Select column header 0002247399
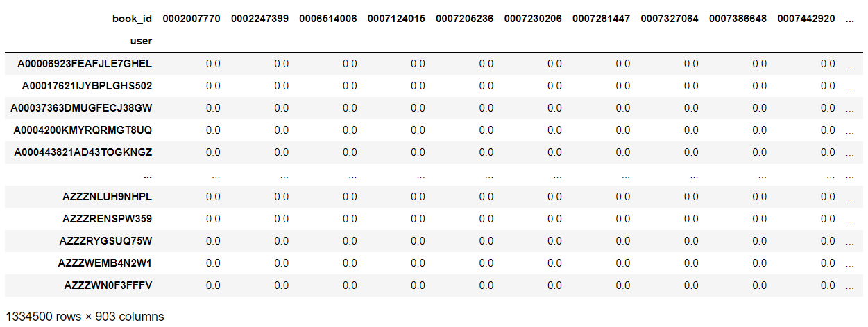868x327 pixels. [259, 19]
